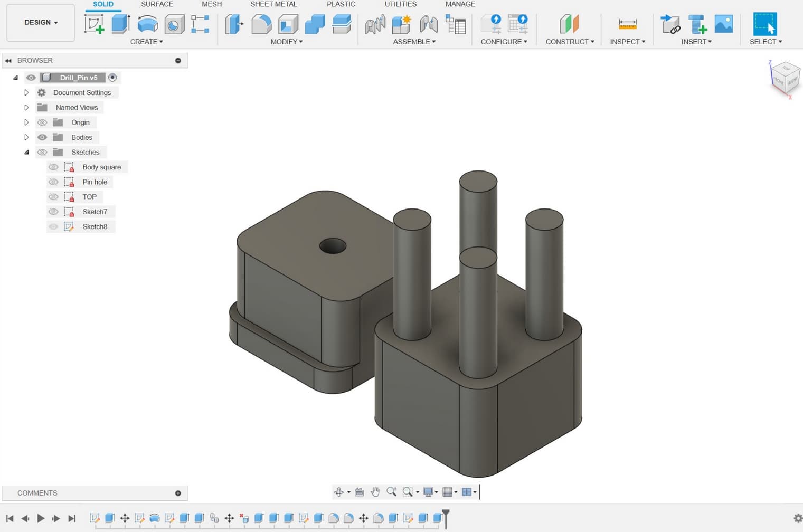The height and width of the screenshot is (532, 803).
Task: Select the Create Sketch tool
Action: click(x=95, y=24)
